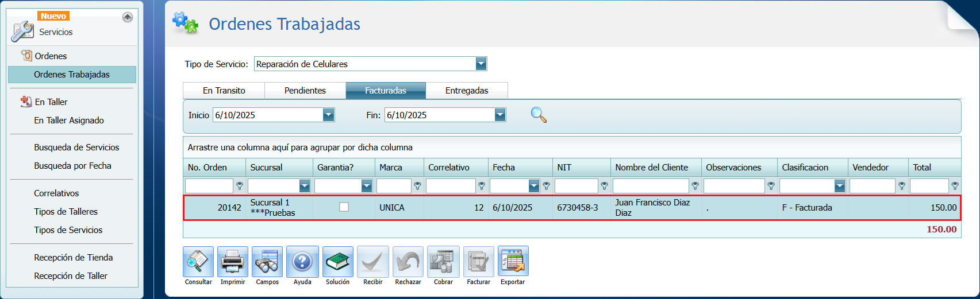The image size is (980, 299).
Task: Open En Taller sidebar link
Action: (51, 102)
